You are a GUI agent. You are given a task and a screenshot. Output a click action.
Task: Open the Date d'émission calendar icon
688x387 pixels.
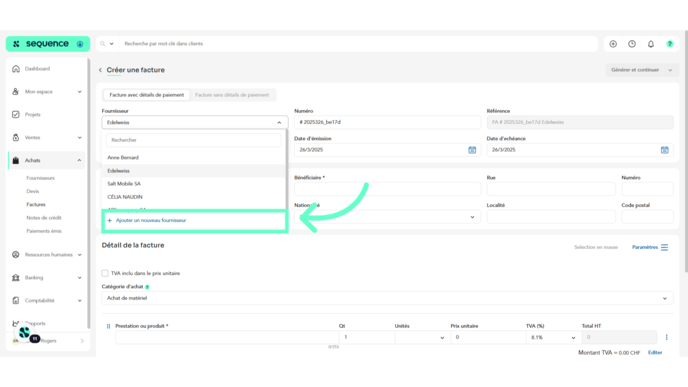472,150
